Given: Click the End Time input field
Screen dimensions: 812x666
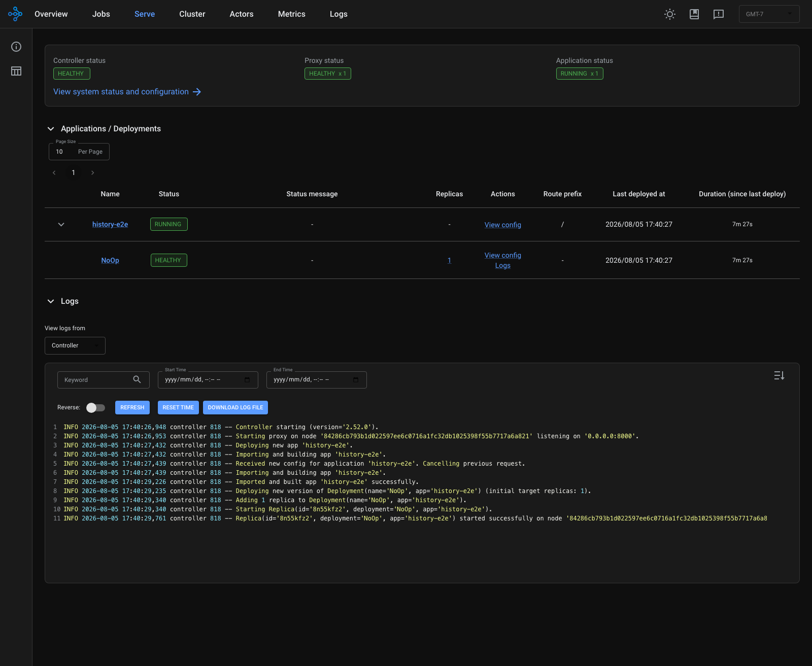Looking at the screenshot, I should pyautogui.click(x=317, y=380).
